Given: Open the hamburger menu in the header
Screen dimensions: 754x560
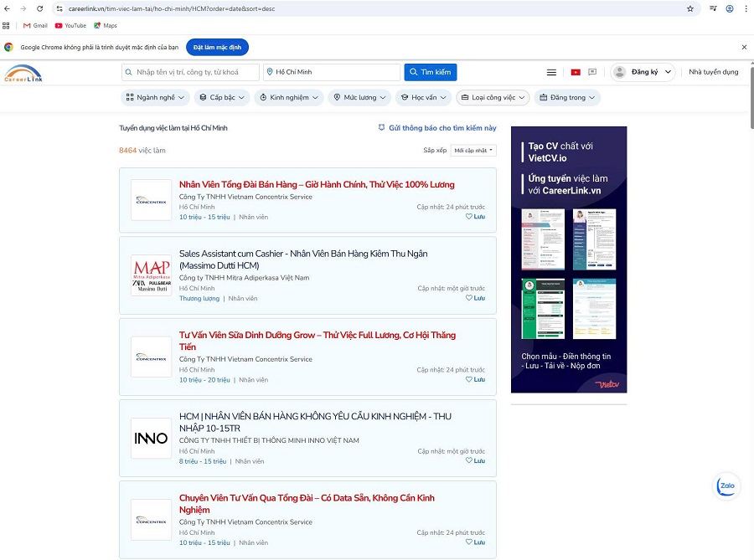Looking at the screenshot, I should [550, 72].
